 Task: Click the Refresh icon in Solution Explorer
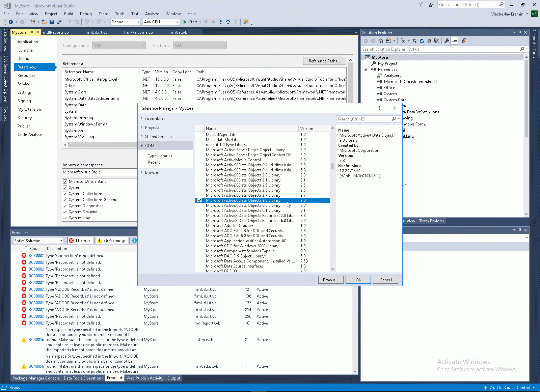(422, 41)
